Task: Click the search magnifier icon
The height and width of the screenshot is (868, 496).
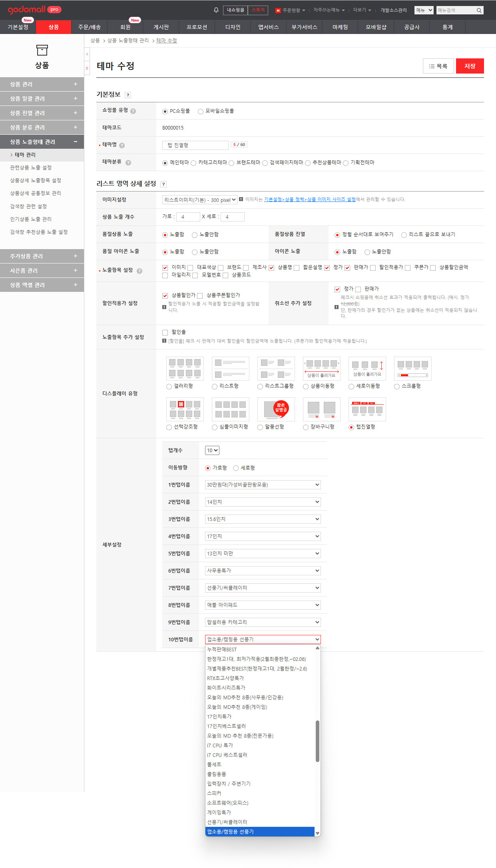Action: coord(479,10)
